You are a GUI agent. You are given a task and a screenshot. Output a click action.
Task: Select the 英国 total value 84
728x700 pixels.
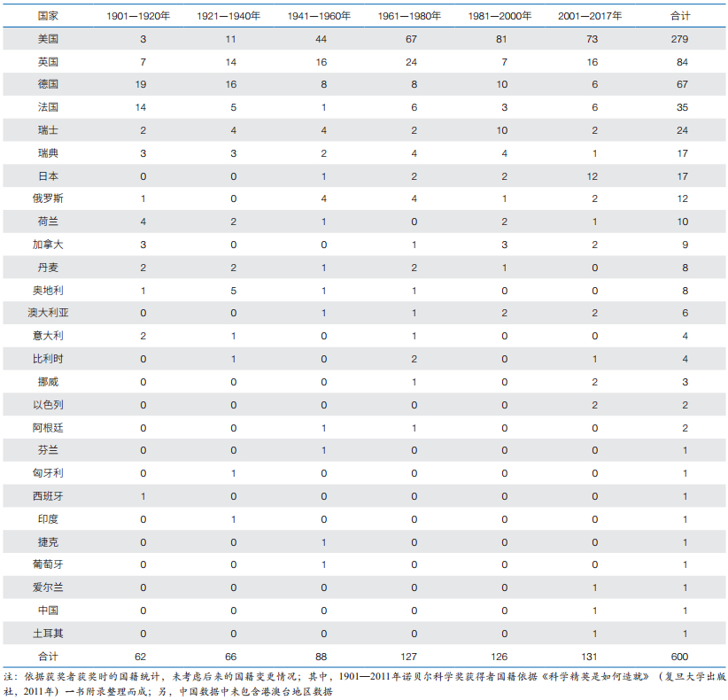[x=682, y=62]
